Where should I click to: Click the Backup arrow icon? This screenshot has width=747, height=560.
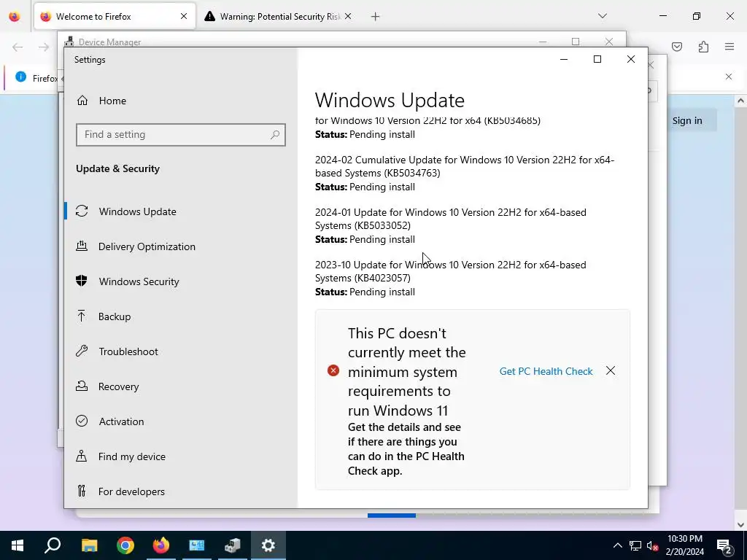(82, 316)
